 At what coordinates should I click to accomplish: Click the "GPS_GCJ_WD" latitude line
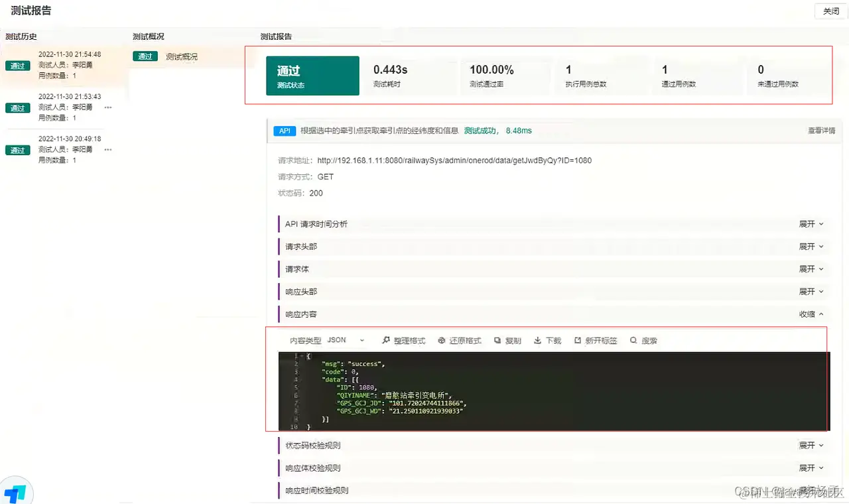point(400,411)
